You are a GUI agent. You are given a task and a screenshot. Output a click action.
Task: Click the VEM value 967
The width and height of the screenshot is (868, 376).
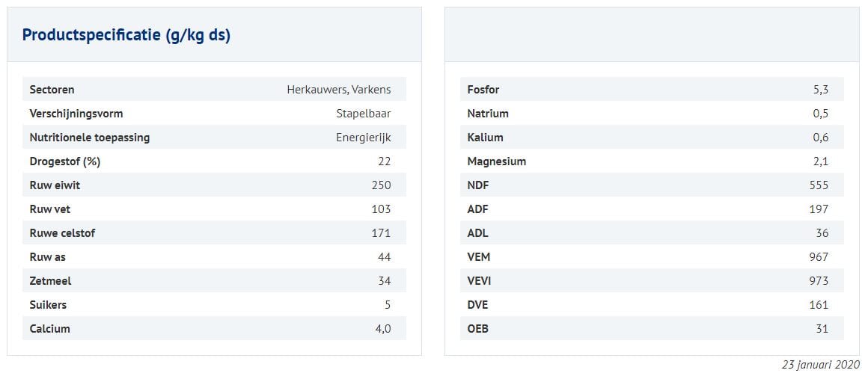[819, 257]
